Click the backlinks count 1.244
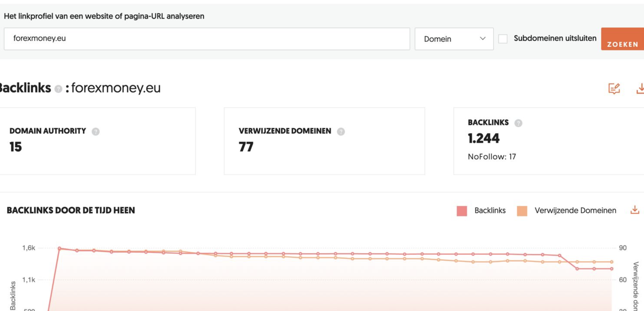This screenshot has width=644, height=311. click(x=484, y=138)
